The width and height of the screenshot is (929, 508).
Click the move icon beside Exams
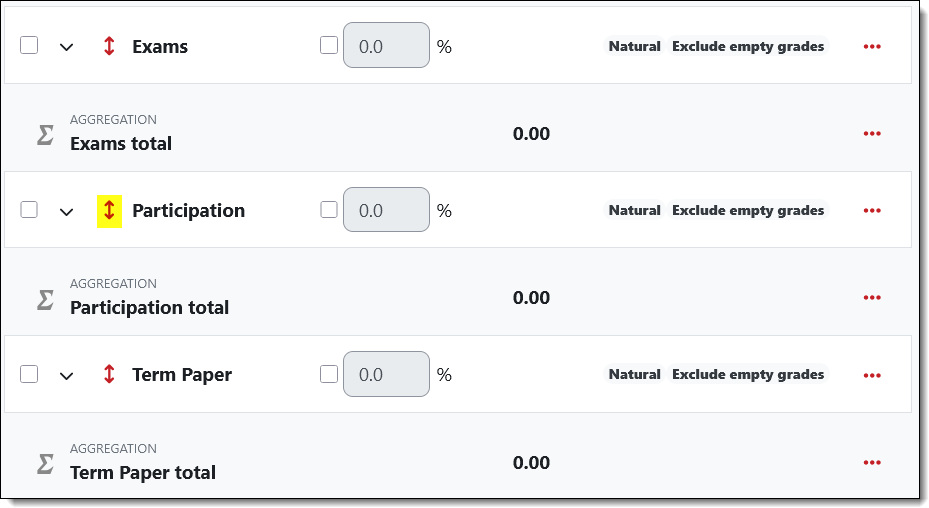[109, 46]
